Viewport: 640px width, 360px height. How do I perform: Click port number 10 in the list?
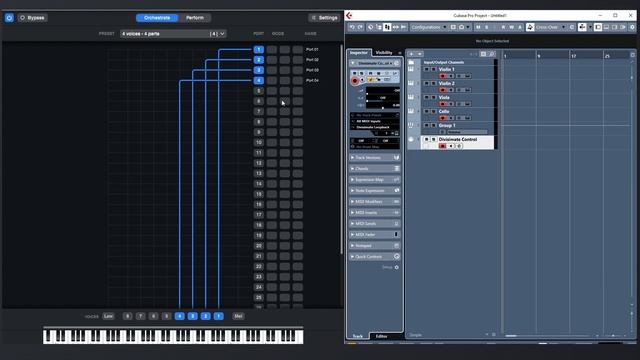258,142
